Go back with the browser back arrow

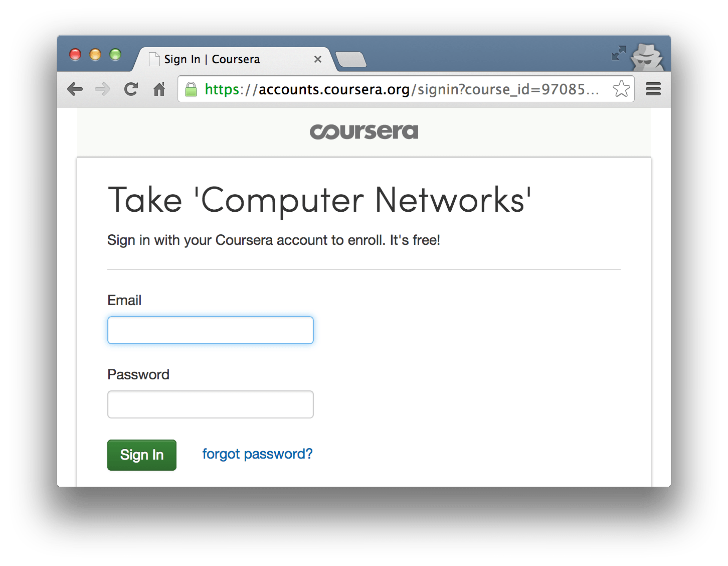tap(75, 89)
